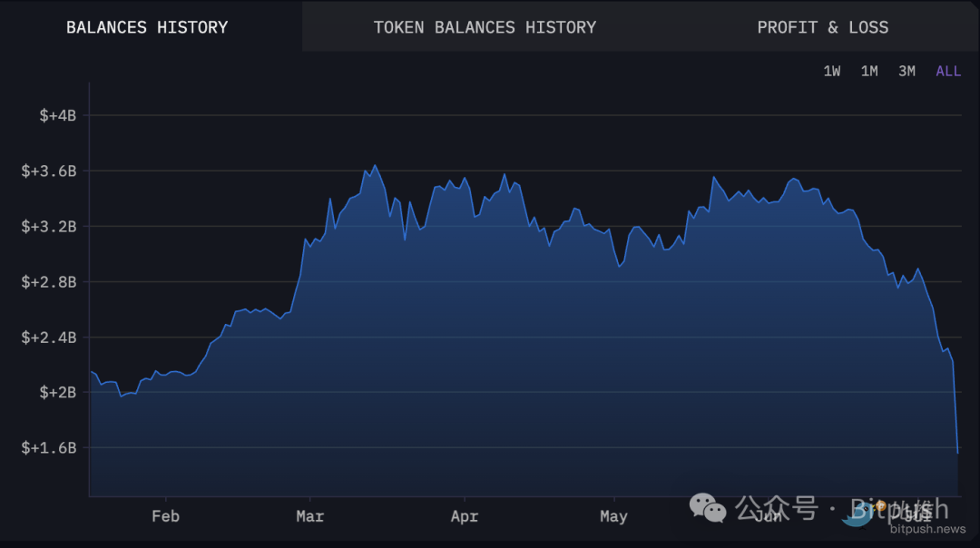Select the 3M time range
980x548 pixels.
[906, 70]
